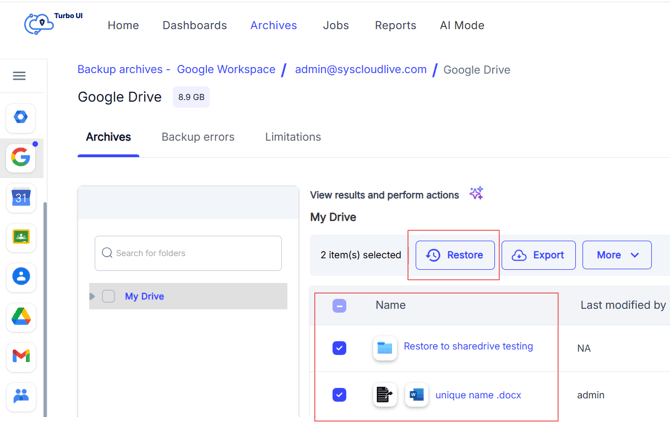The image size is (670, 422).
Task: Click the Export button
Action: [x=538, y=255]
